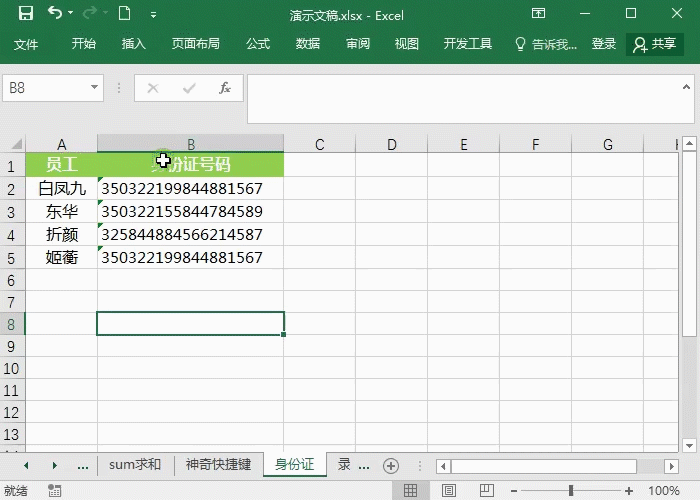700x500 pixels.
Task: Select column E header
Action: point(463,144)
